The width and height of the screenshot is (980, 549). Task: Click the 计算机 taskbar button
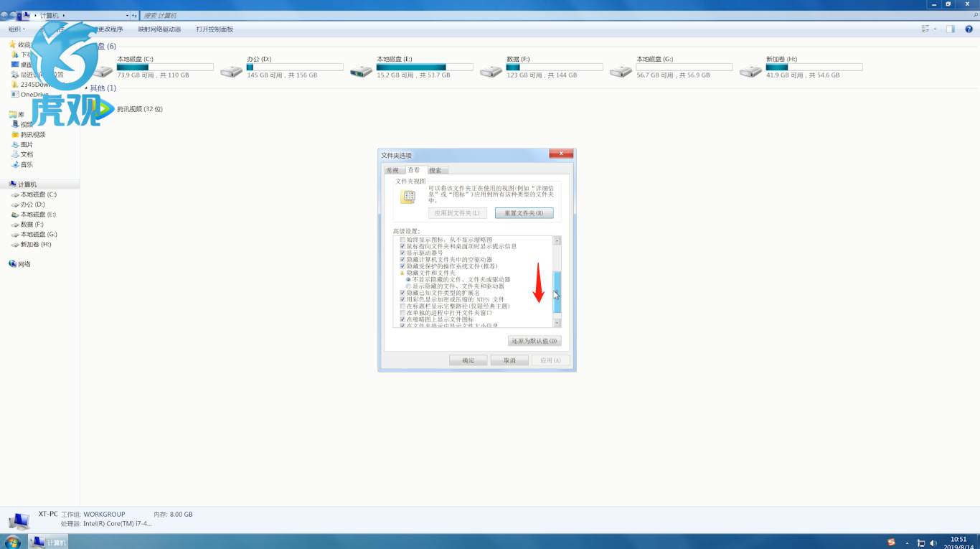coord(49,543)
